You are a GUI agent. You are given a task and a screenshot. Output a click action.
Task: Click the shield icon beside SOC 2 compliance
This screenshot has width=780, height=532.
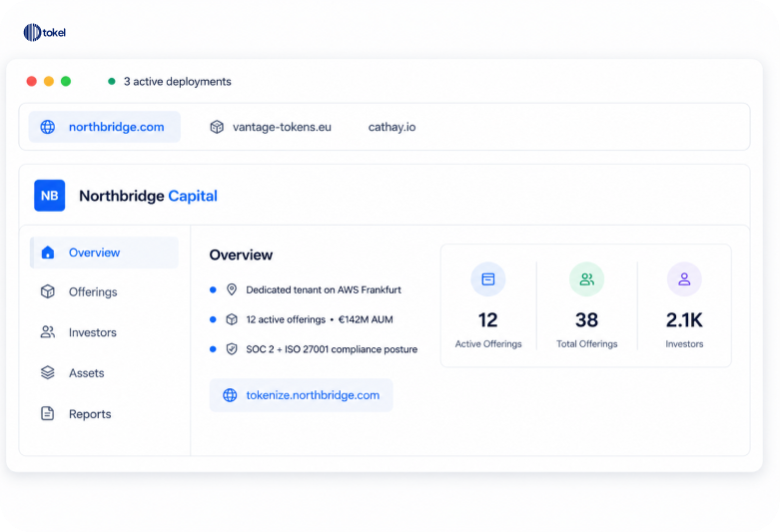(232, 349)
